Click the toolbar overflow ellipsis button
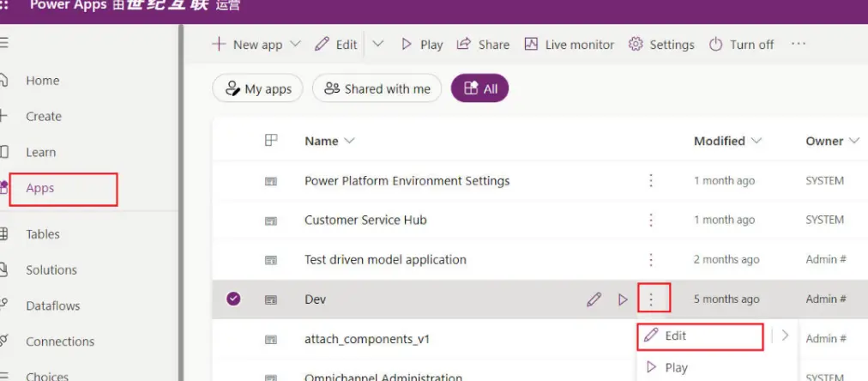Image resolution: width=868 pixels, height=381 pixels. tap(799, 45)
